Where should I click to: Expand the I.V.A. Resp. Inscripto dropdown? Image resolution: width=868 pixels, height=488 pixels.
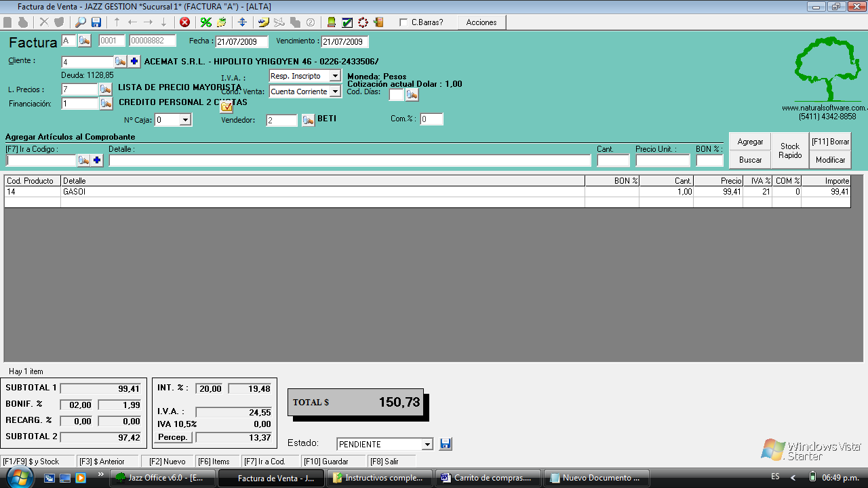point(335,76)
